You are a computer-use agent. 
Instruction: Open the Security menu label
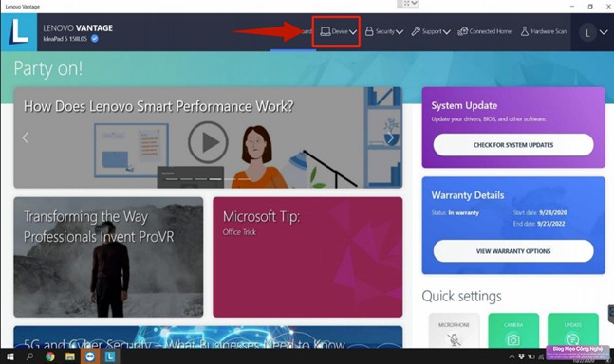click(385, 31)
